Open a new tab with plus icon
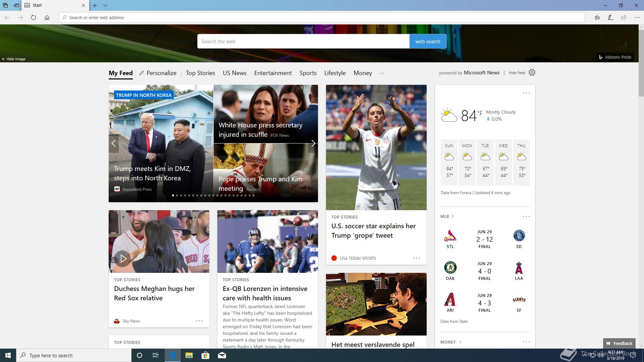 pyautogui.click(x=95, y=5)
